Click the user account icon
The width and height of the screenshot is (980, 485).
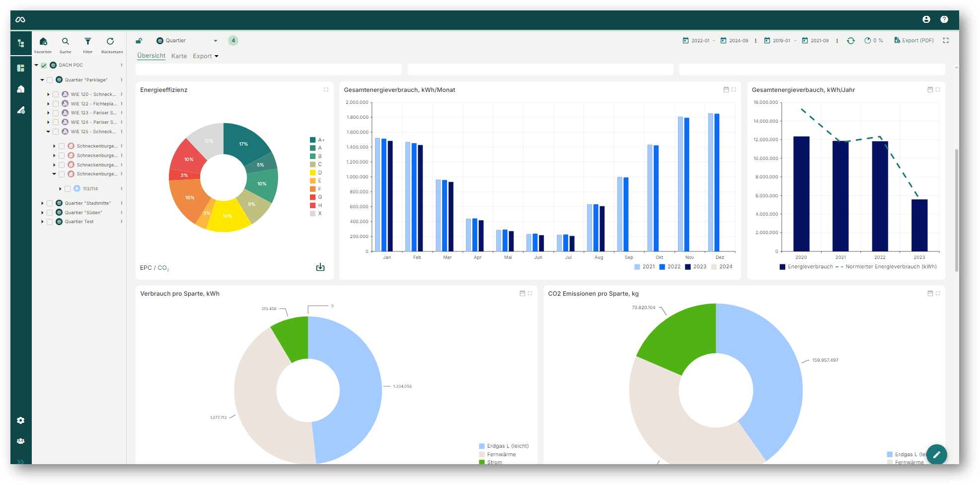(x=926, y=19)
